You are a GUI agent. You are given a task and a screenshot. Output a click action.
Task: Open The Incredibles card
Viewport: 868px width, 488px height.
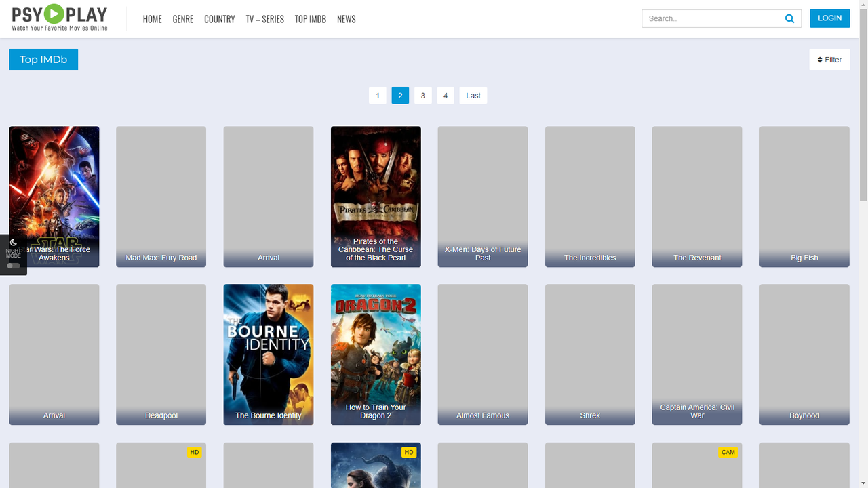pos(590,197)
